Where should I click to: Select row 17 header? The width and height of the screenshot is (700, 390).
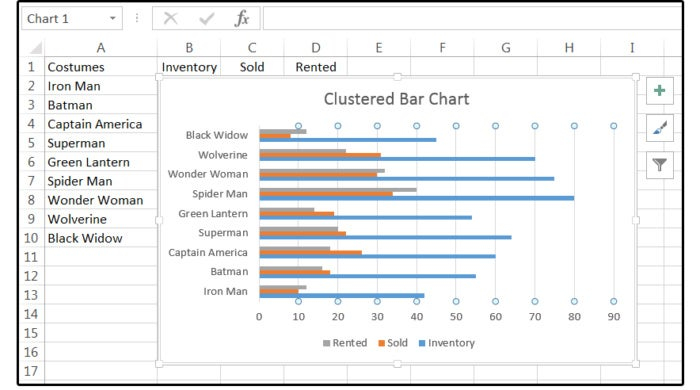tap(31, 371)
